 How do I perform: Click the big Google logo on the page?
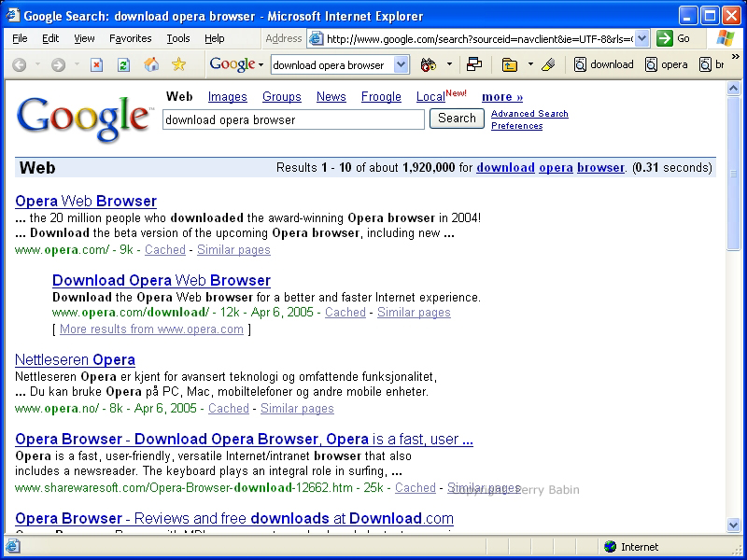click(x=84, y=119)
